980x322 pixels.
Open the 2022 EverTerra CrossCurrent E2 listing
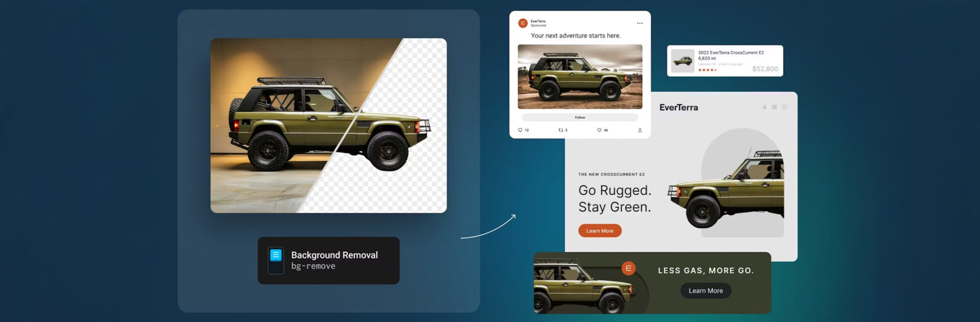(730, 53)
